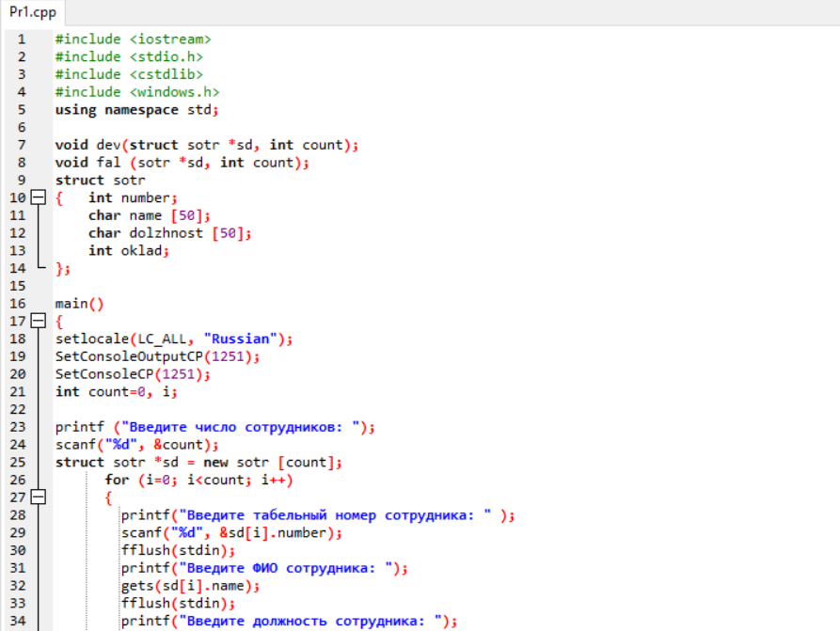Viewport: 840px width, 631px height.
Task: Collapse the for loop fold at line 27
Action: pos(38,497)
